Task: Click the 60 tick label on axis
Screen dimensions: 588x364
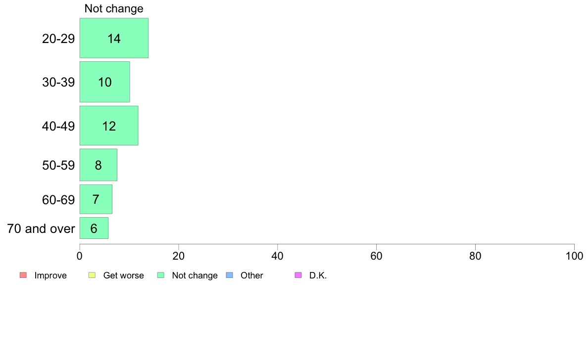Action: [x=376, y=256]
